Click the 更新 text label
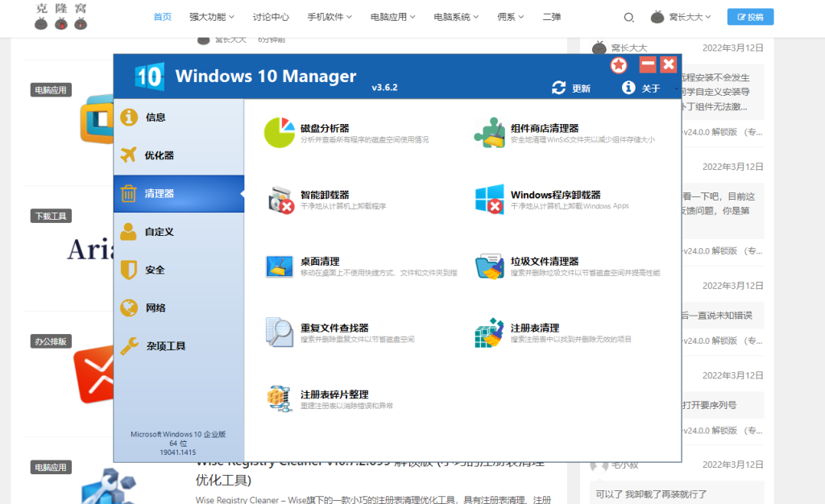Viewport: 825px width, 504px height. pos(582,89)
